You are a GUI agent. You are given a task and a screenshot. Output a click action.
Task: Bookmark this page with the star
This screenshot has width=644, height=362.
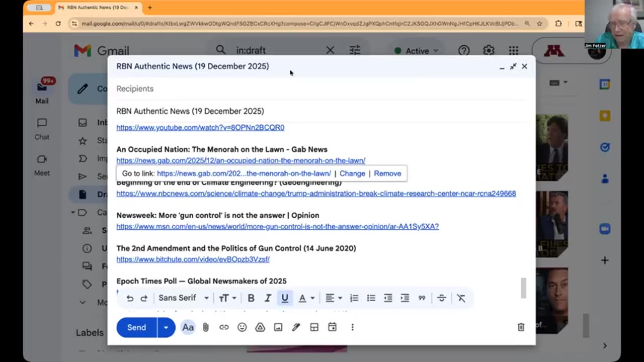point(539,23)
